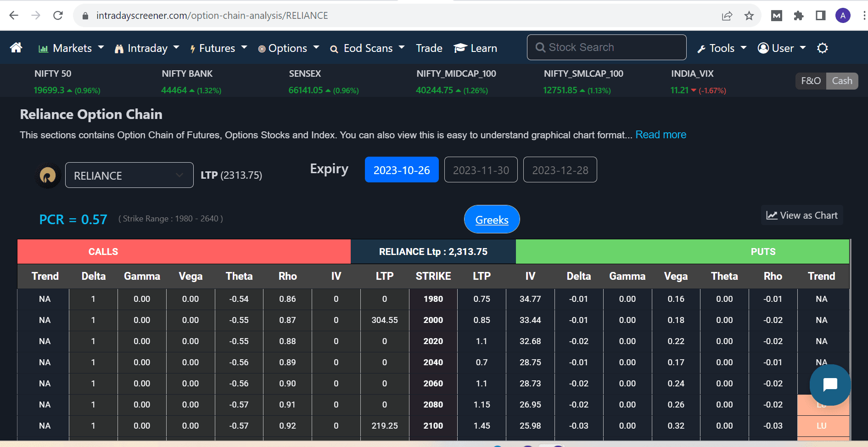Screen dimensions: 868x447
Task: Click the share page icon in address bar
Action: point(727,16)
